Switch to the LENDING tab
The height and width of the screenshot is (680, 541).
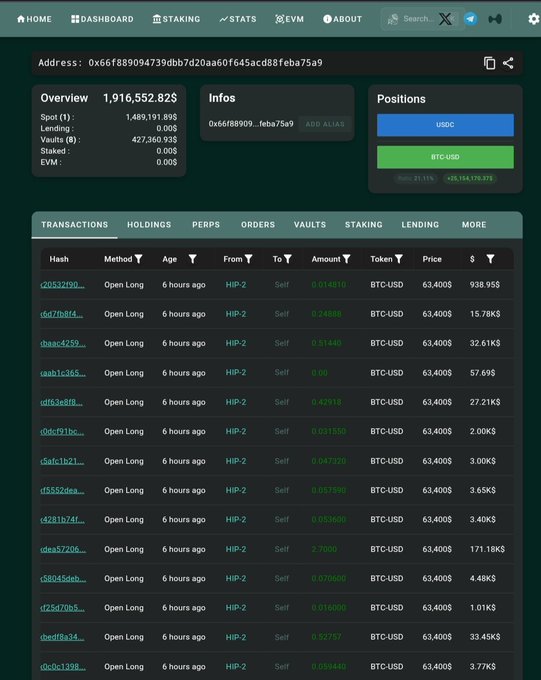(420, 225)
